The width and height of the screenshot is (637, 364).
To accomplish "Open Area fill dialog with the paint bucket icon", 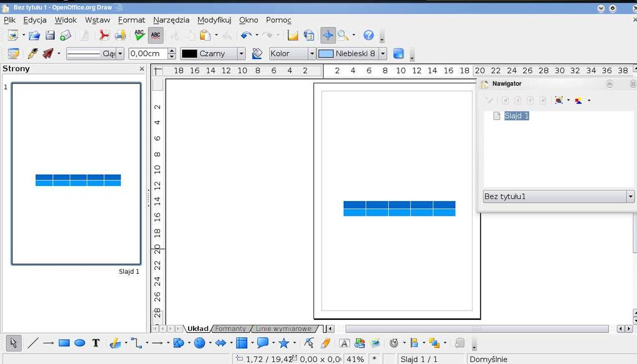I will 257,54.
